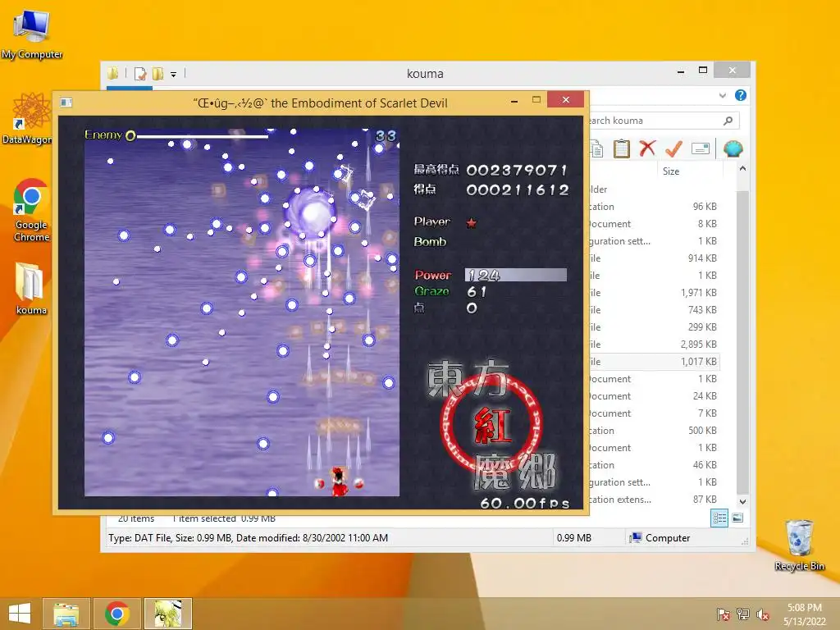840x630 pixels.
Task: Click the Reimu player character sprite
Action: coord(339,482)
